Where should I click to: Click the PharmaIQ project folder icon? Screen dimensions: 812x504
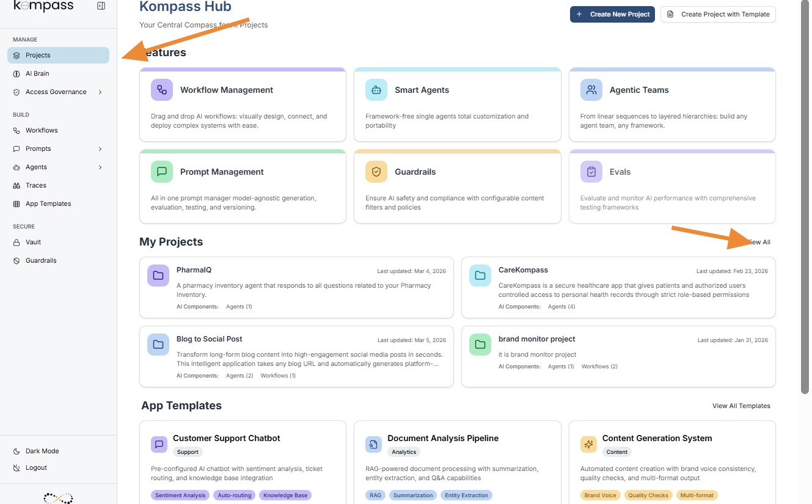tap(158, 275)
